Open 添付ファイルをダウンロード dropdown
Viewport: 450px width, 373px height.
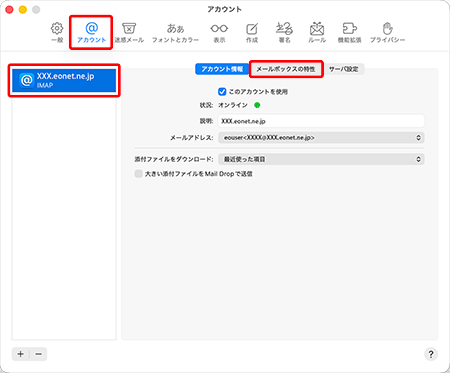click(x=321, y=159)
